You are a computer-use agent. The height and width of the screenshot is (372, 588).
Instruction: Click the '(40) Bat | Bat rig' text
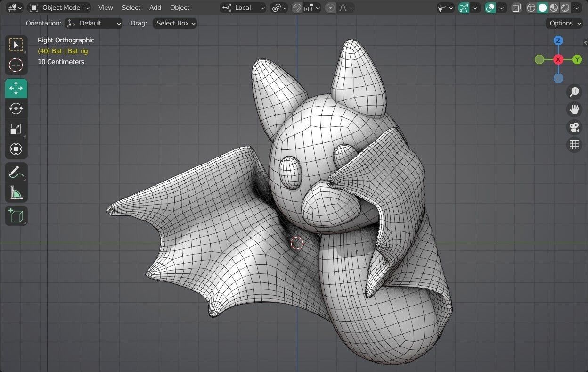[x=63, y=51]
